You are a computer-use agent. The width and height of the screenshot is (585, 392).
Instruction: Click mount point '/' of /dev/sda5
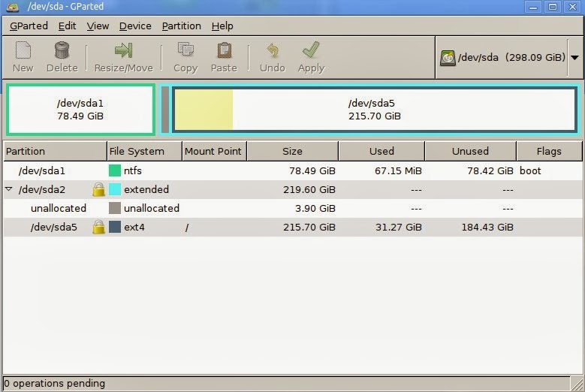click(x=187, y=227)
